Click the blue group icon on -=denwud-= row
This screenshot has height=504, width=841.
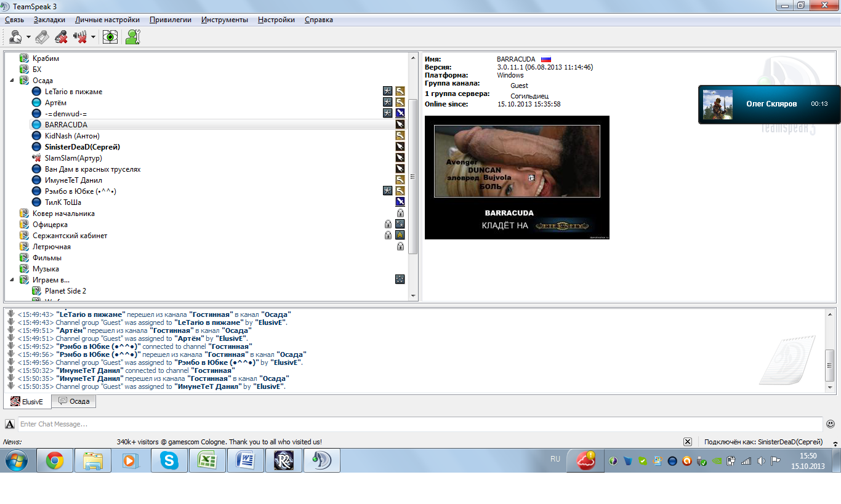pos(400,113)
